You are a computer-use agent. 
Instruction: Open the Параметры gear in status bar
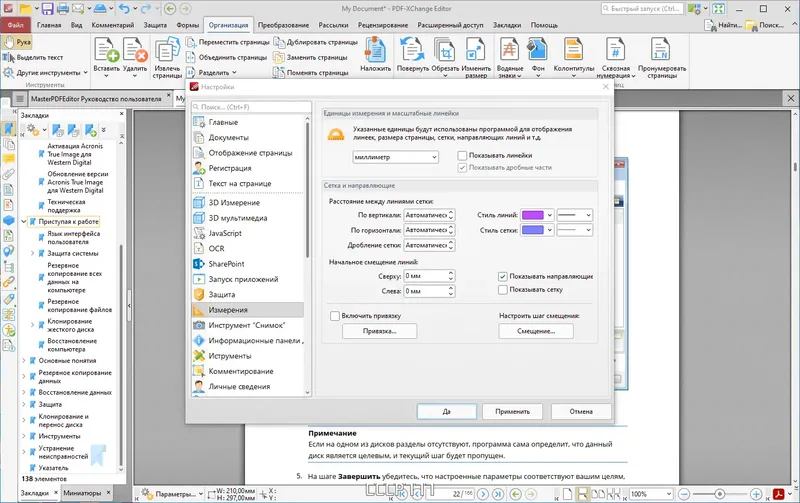tap(147, 493)
